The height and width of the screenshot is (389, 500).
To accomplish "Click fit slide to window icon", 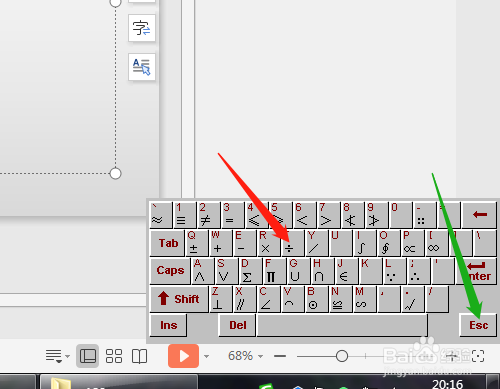I will 478,356.
